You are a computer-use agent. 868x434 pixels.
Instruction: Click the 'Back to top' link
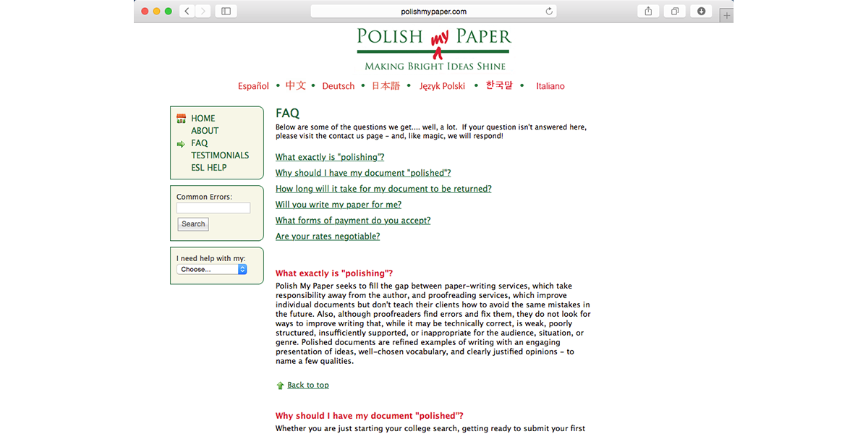point(308,386)
